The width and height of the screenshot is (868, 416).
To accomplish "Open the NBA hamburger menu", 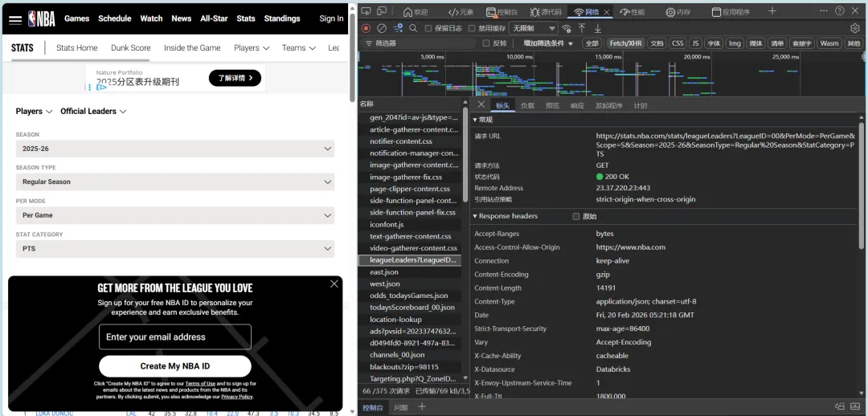I will (15, 19).
